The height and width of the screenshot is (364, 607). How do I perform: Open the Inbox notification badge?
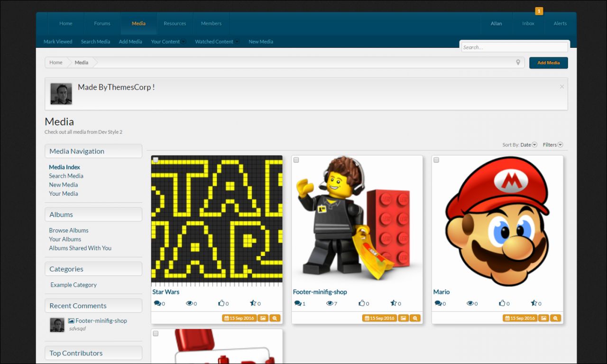tap(539, 11)
